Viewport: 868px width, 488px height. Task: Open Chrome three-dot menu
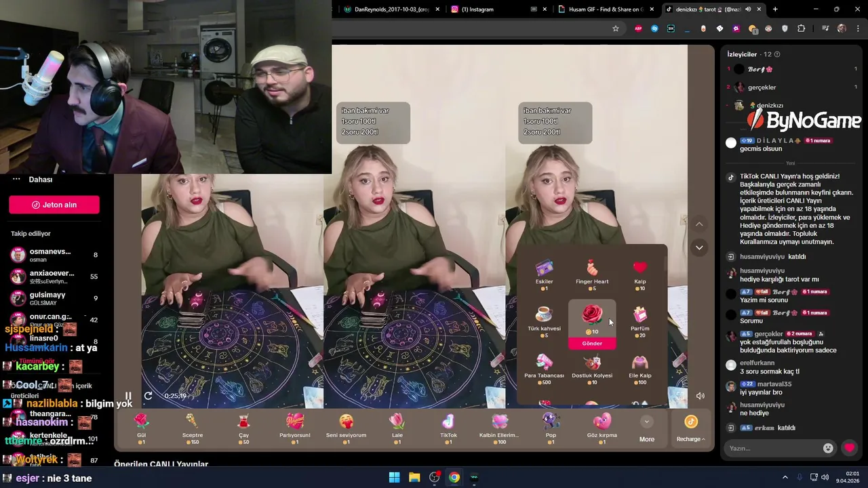click(859, 28)
